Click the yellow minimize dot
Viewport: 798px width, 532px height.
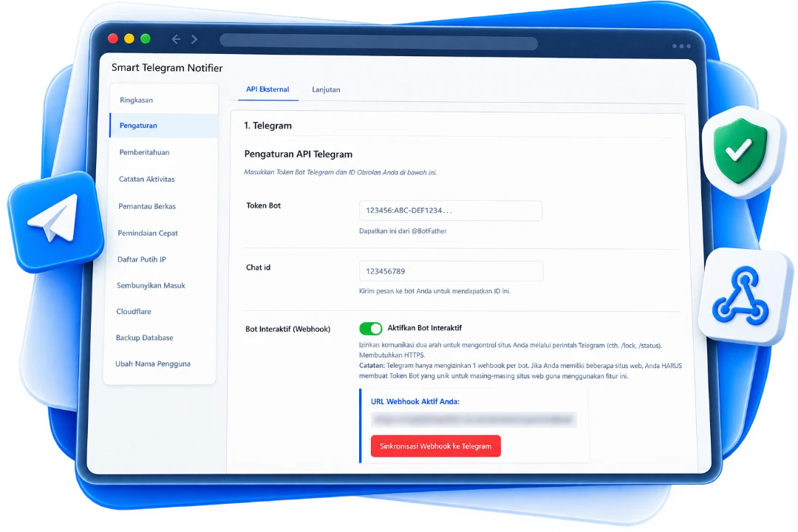129,38
